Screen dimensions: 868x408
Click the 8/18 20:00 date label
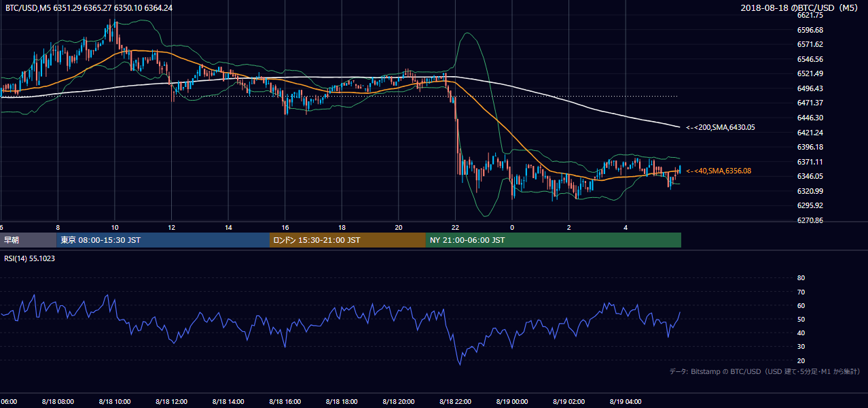click(399, 401)
